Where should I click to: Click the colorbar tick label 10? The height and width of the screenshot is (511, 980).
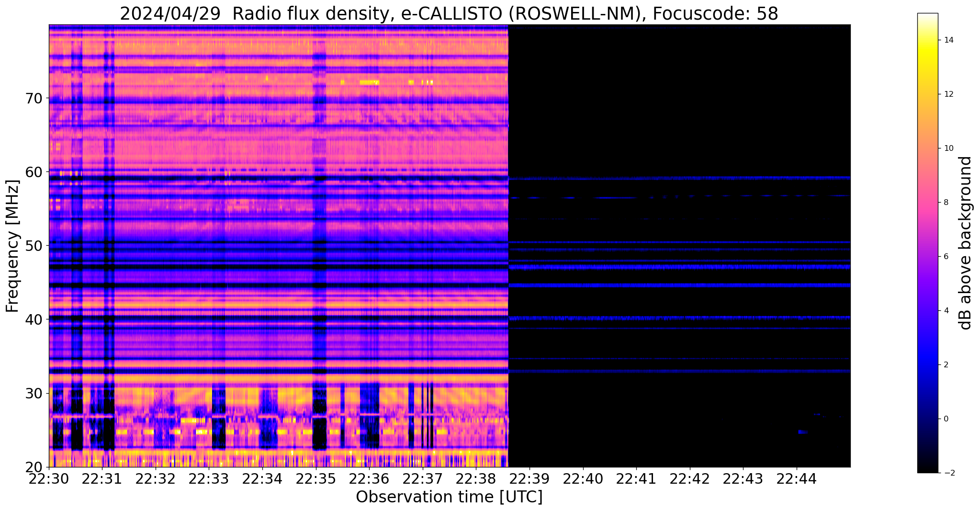tap(948, 148)
